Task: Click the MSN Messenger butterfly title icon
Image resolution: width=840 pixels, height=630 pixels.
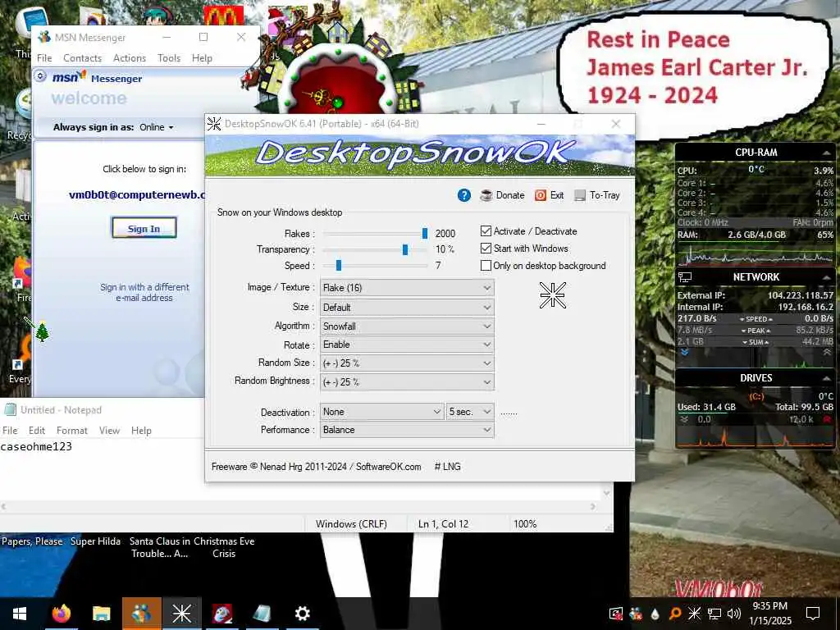Action: [44, 38]
